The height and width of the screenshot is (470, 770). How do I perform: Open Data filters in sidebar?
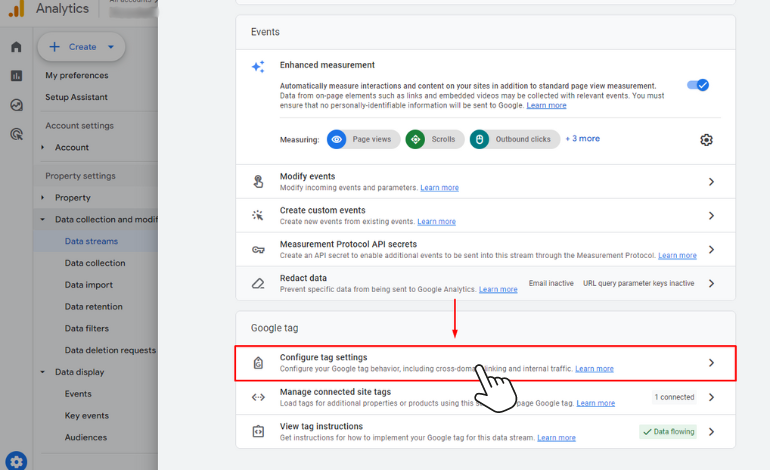86,328
